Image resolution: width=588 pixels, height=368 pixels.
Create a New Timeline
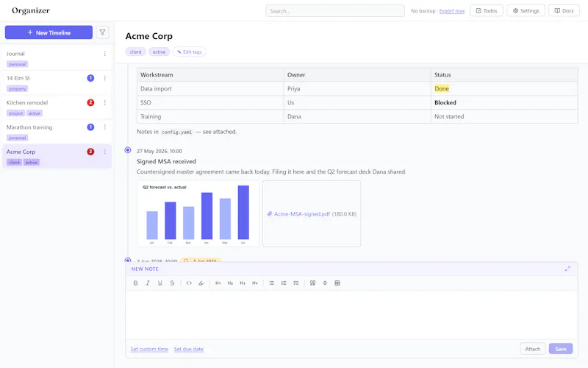(x=49, y=32)
